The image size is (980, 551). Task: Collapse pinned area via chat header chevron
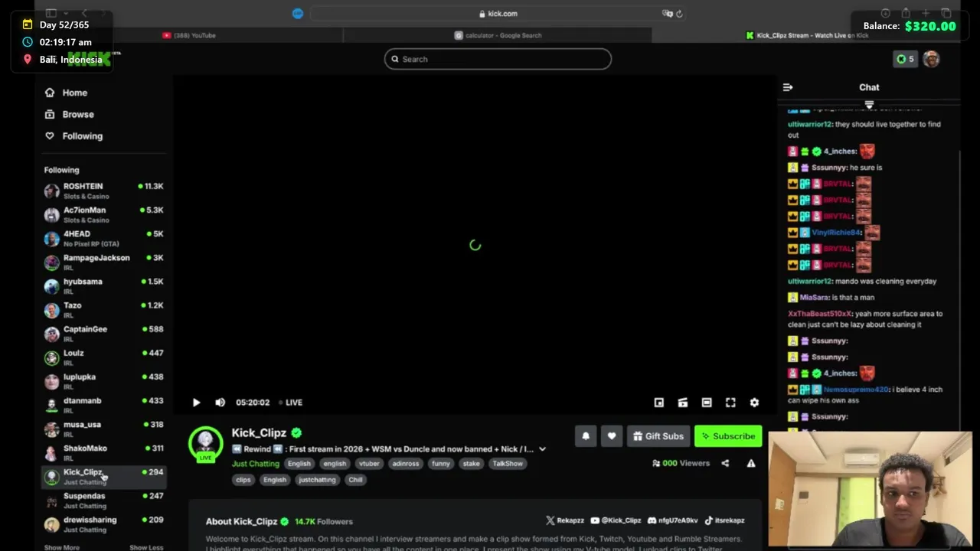(869, 104)
